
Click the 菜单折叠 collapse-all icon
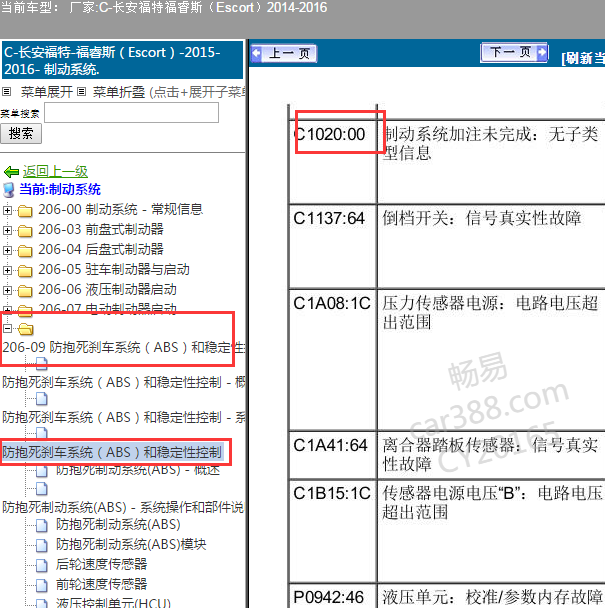tap(81, 92)
